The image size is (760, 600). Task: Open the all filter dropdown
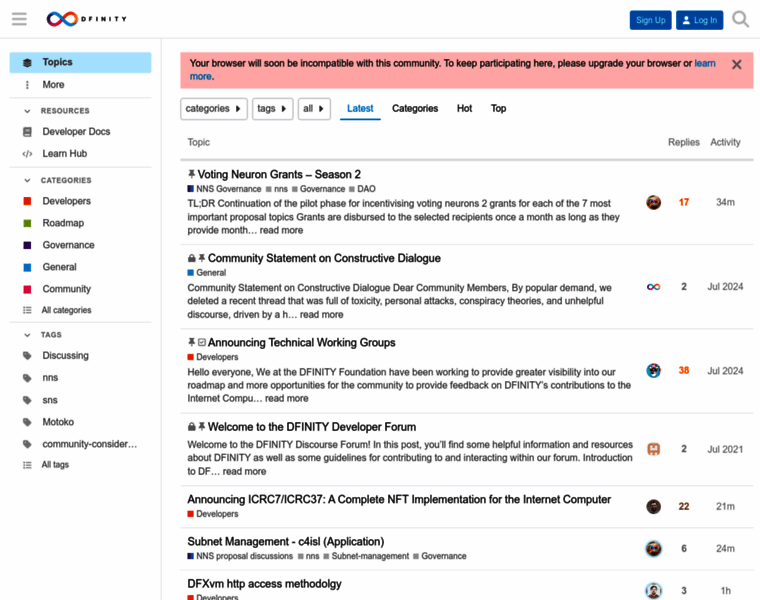coord(314,109)
